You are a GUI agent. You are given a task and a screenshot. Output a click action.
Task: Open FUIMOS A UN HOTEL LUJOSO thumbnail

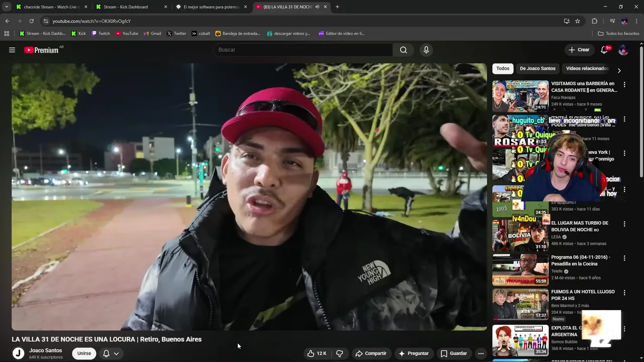click(x=520, y=304)
